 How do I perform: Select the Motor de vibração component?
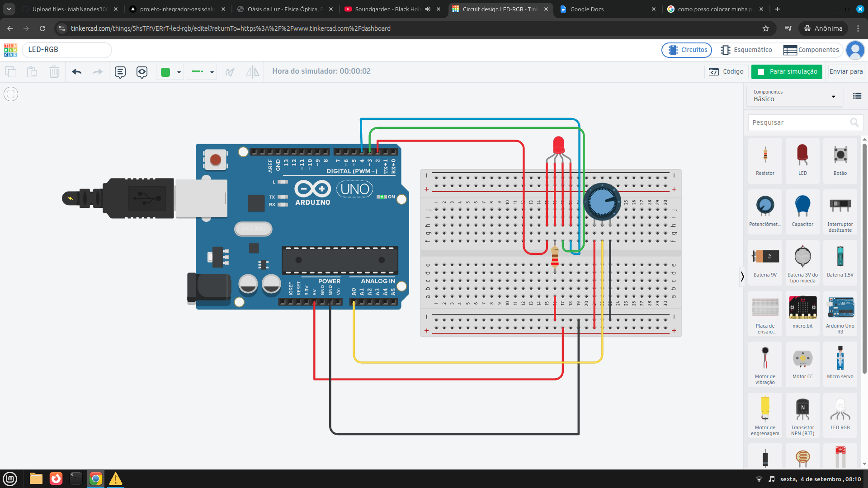[x=765, y=364]
